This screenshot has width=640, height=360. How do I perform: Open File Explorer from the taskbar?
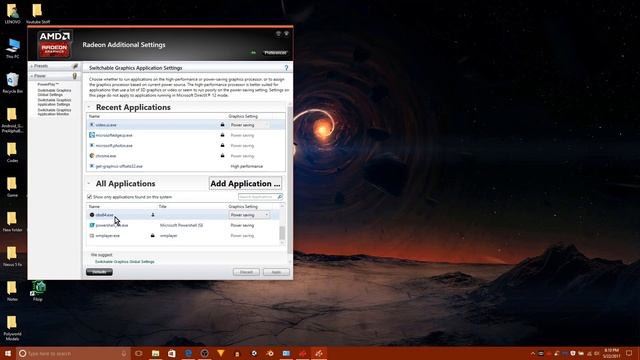click(x=156, y=353)
